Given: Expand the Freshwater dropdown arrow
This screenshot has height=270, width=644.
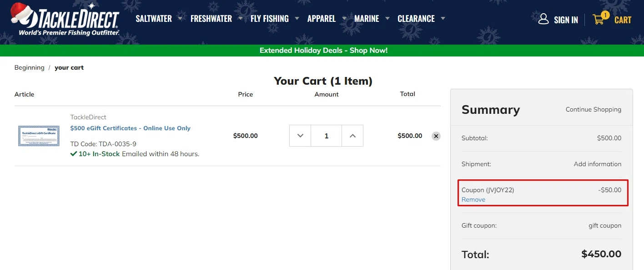Looking at the screenshot, I should pos(240,19).
